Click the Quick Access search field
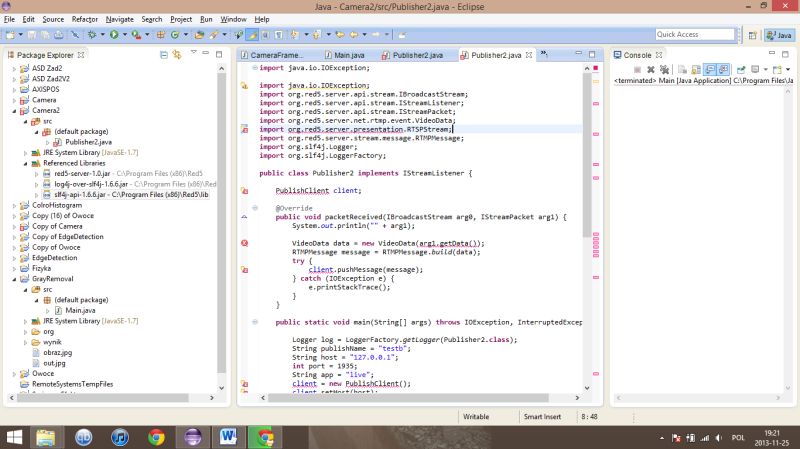Image resolution: width=800 pixels, height=449 pixels. pyautogui.click(x=695, y=34)
